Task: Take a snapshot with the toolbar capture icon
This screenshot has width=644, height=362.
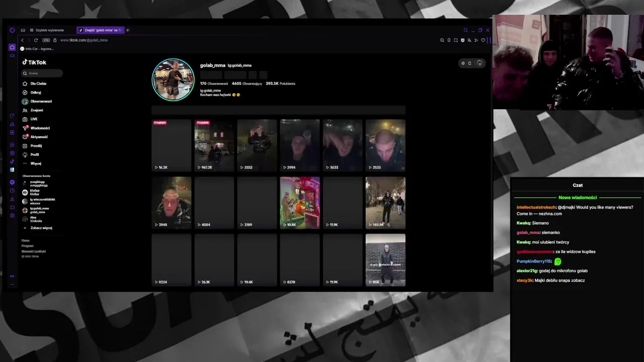Action: [x=456, y=40]
